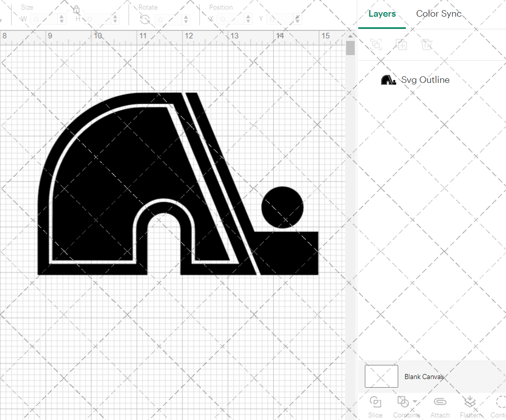
Task: Click the Attach tool
Action: 440,407
